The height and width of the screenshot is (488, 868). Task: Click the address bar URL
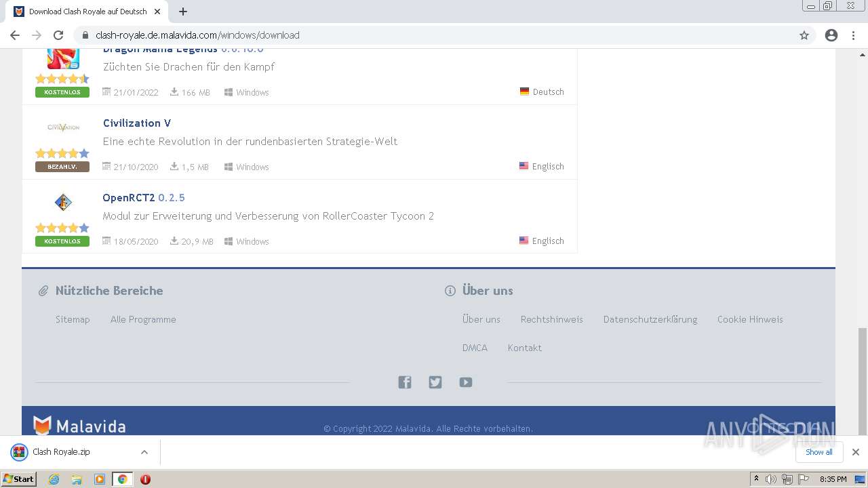point(197,35)
